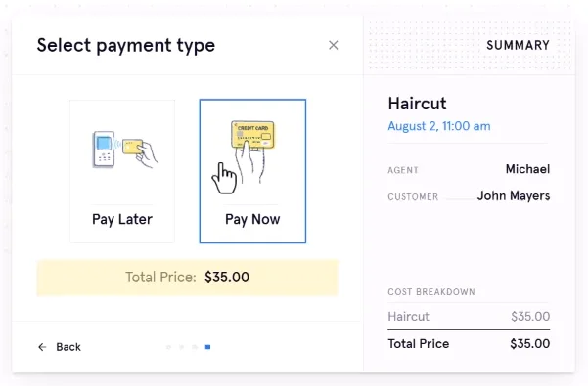
Task: Click the first step progress dot
Action: click(x=168, y=347)
